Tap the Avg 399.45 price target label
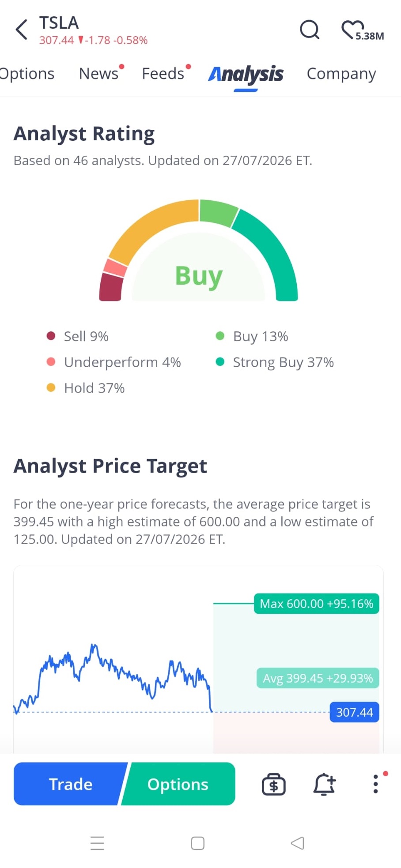 point(318,678)
